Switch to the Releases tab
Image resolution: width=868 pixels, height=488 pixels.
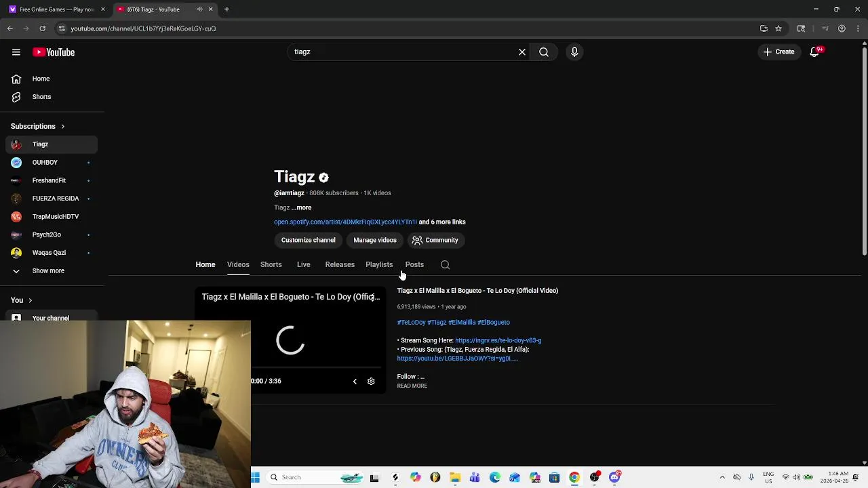point(340,264)
